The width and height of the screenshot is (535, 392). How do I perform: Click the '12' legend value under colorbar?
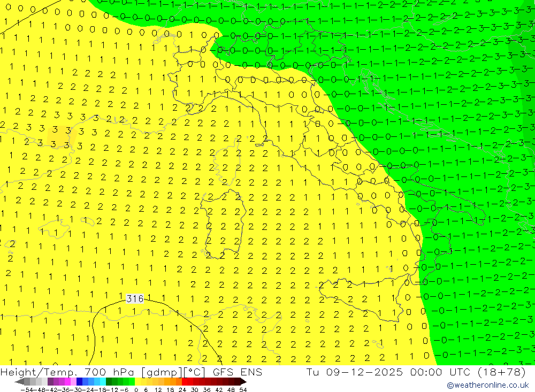coord(158,390)
